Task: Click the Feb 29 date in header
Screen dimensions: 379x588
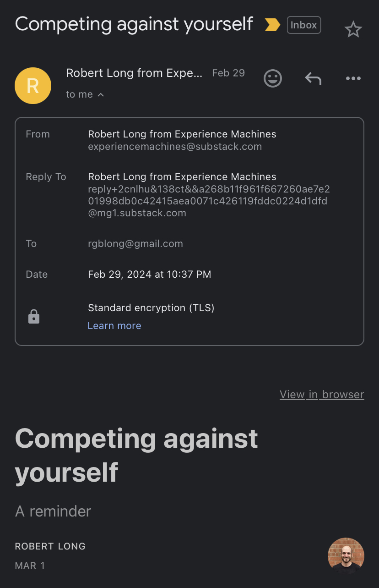Action: (x=228, y=73)
